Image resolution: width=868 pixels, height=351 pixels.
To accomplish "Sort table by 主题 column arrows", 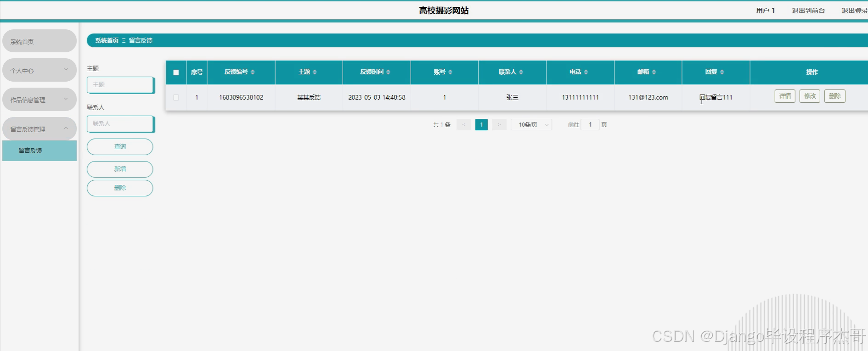I will tap(315, 72).
